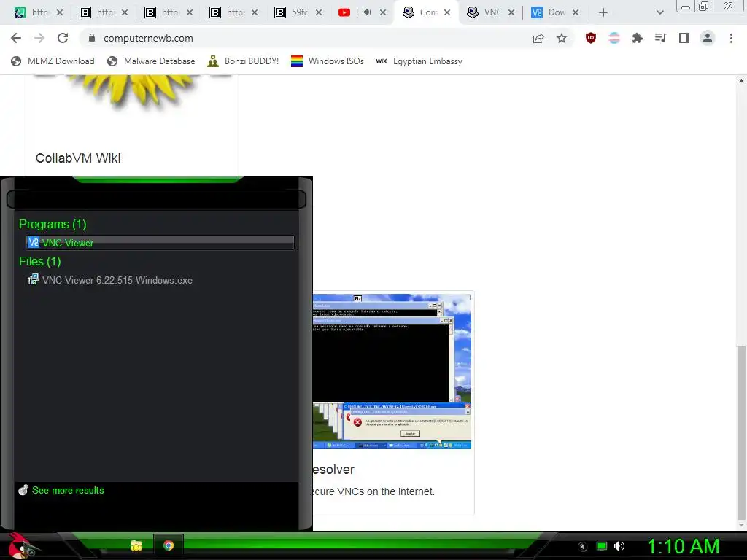Open the MEMZ Download bookmark
This screenshot has width=747, height=560.
(53, 61)
